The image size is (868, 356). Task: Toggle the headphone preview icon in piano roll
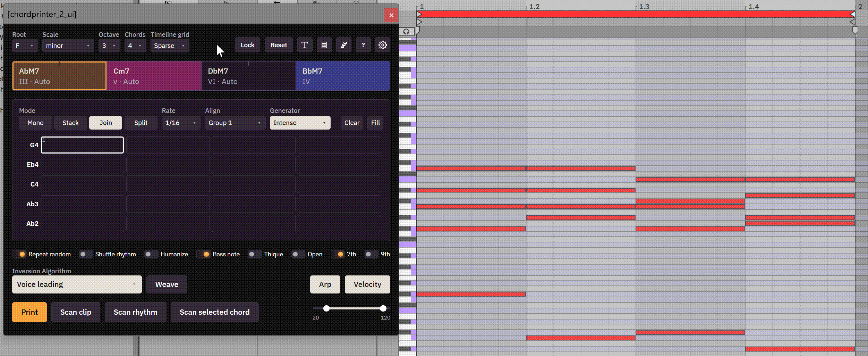pos(406,32)
